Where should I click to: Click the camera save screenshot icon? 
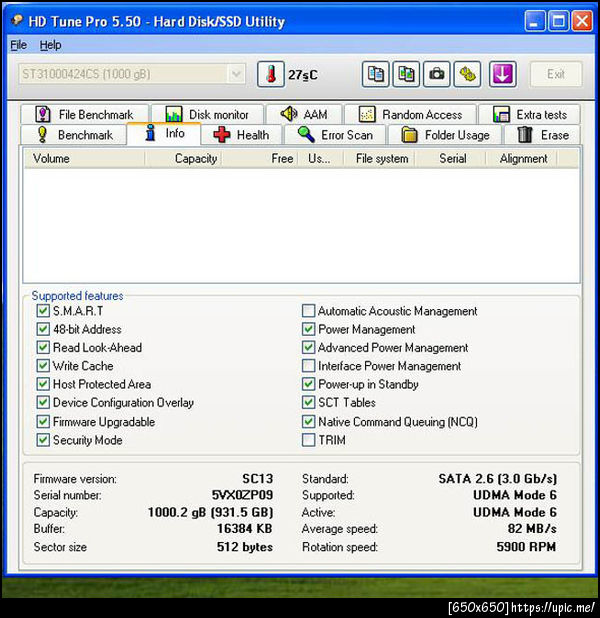(x=437, y=74)
